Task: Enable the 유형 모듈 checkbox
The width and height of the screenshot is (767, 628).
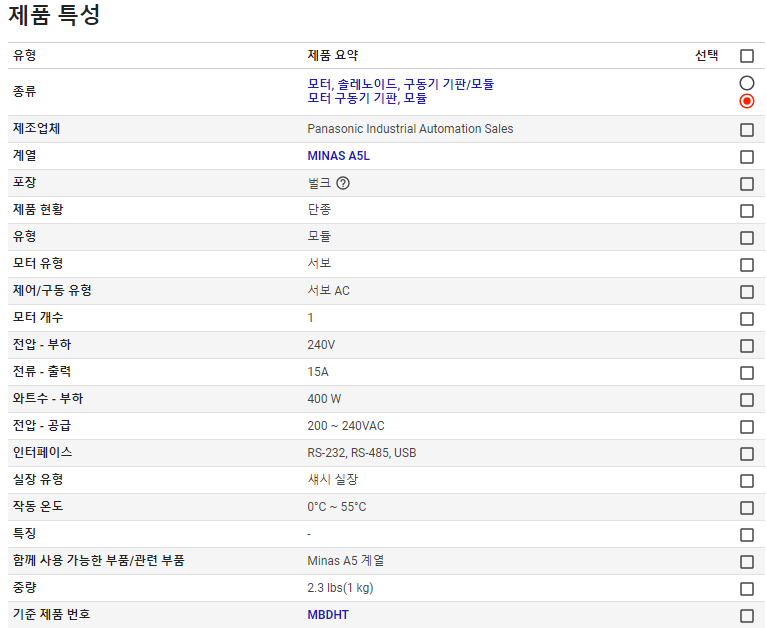Action: coord(746,238)
